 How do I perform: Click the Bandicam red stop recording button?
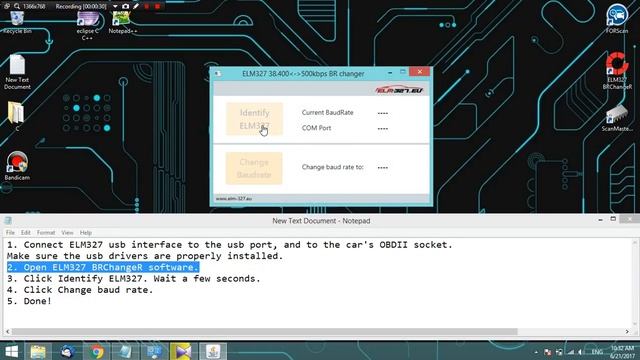[x=157, y=6]
